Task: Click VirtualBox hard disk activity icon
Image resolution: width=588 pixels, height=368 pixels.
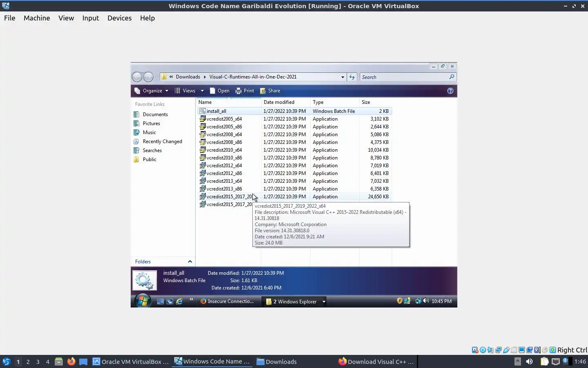Action: pyautogui.click(x=475, y=350)
